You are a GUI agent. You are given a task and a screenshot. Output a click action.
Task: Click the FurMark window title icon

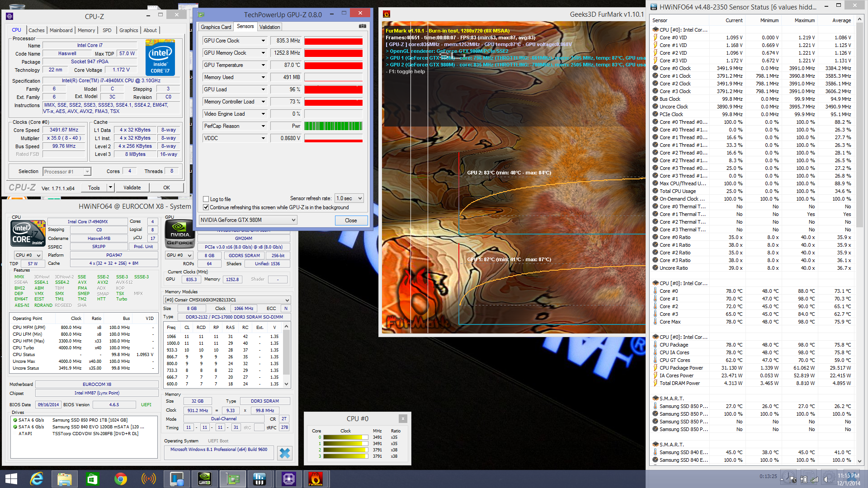(x=387, y=14)
